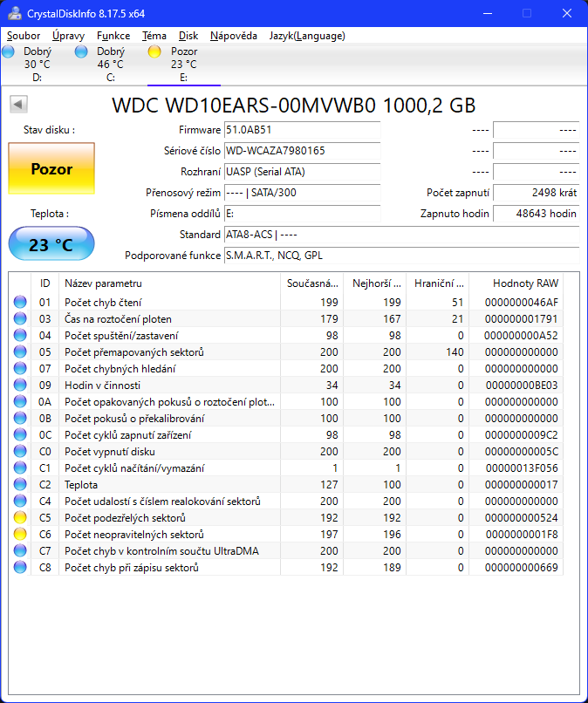Image resolution: width=588 pixels, height=703 pixels.
Task: Click status icon of attribute 0B row
Action: click(20, 419)
